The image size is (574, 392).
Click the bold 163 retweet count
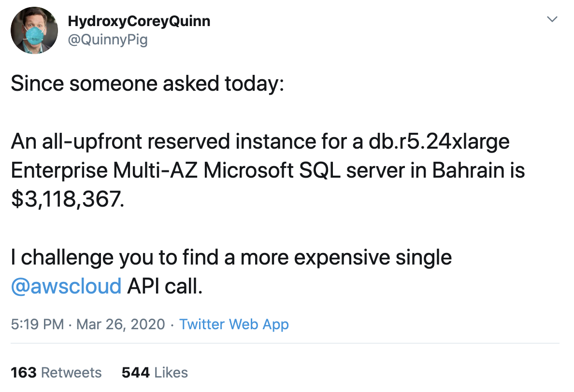[x=24, y=373]
